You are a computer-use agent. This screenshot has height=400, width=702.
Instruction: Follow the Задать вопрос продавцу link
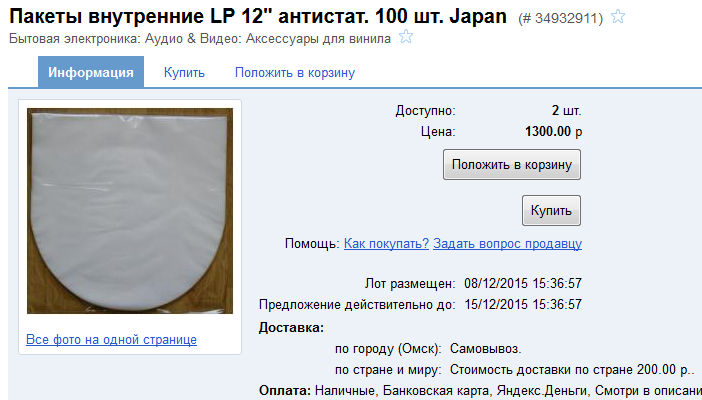[x=508, y=244]
